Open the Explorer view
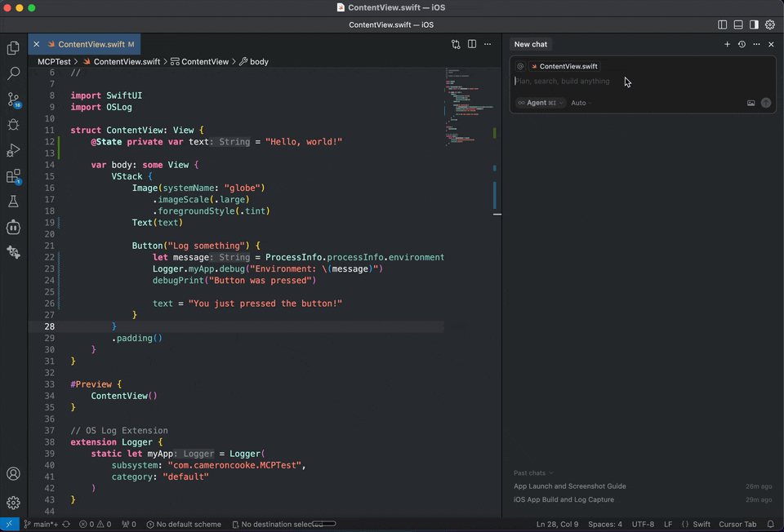784x532 pixels. pyautogui.click(x=13, y=48)
